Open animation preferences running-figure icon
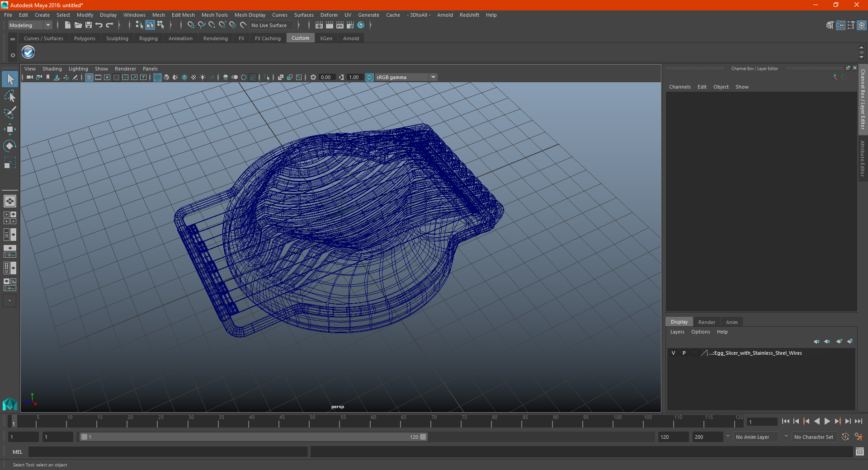Image resolution: width=868 pixels, height=470 pixels. [x=859, y=437]
